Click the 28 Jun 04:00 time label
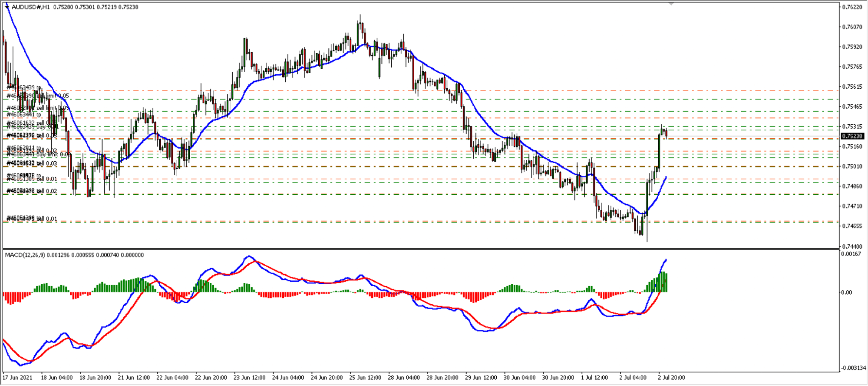The height and width of the screenshot is (386, 868). (404, 377)
